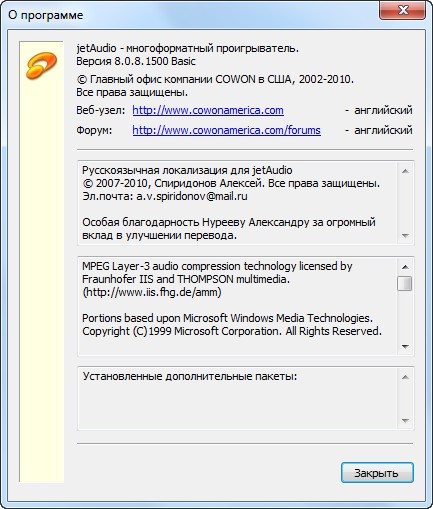Click the COWON copyright notice line
The height and width of the screenshot is (509, 433).
click(215, 79)
